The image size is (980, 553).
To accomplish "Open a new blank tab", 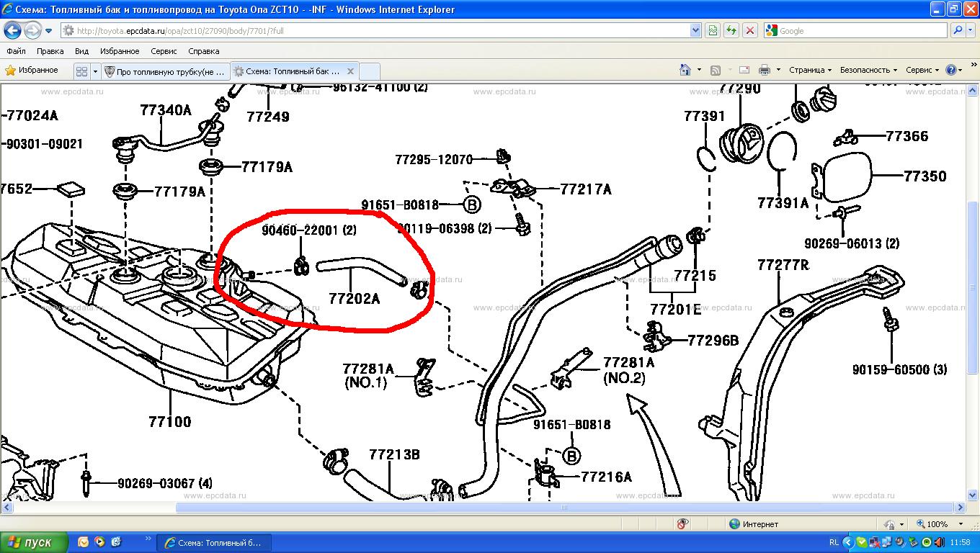I will (x=369, y=71).
